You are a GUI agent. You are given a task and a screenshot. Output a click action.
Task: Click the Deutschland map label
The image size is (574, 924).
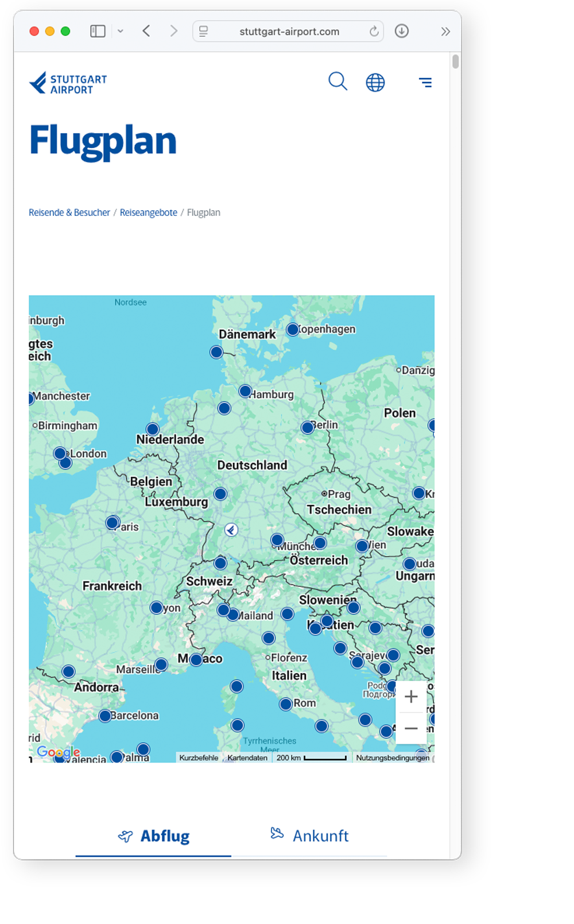coord(252,465)
